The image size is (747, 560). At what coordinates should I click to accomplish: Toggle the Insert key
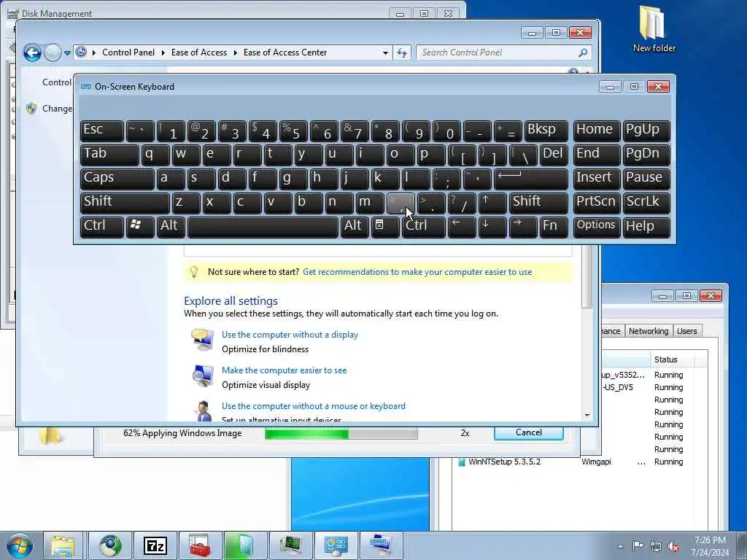point(597,179)
